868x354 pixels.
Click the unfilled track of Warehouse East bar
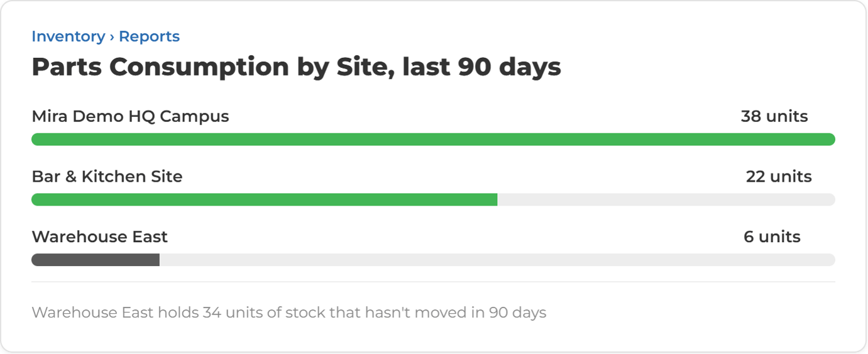[497, 260]
